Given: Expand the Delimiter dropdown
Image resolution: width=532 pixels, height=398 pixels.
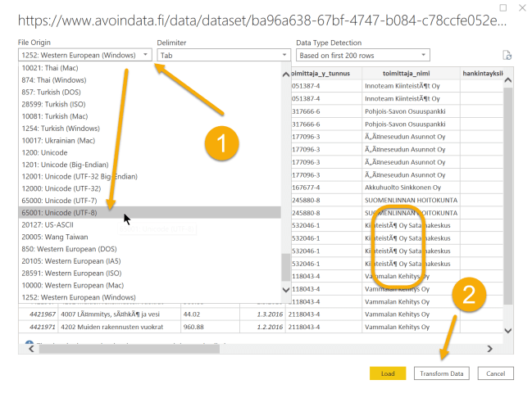Looking at the screenshot, I should [x=223, y=56].
